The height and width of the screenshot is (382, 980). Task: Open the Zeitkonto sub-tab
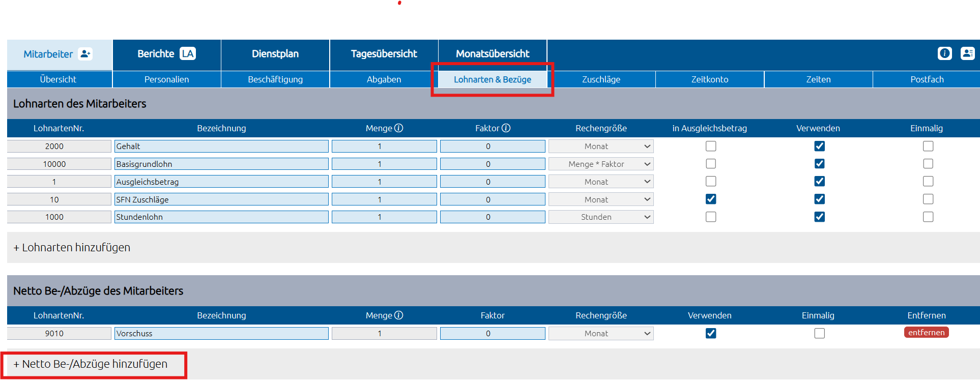click(x=709, y=79)
